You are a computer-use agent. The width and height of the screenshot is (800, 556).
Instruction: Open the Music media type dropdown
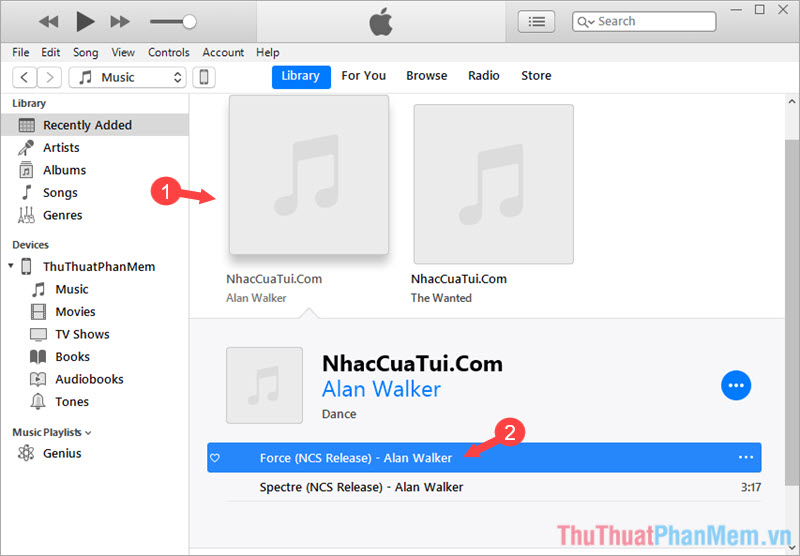[128, 78]
